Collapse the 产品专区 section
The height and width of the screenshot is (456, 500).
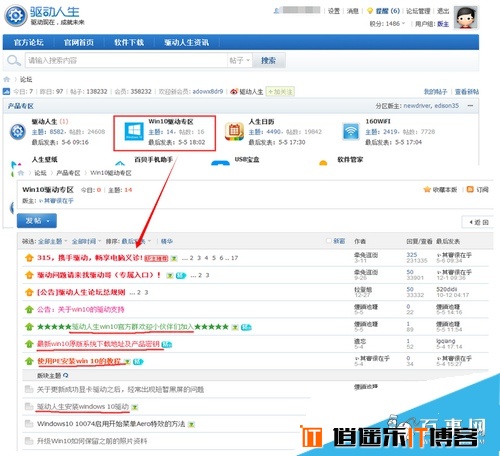tap(470, 106)
